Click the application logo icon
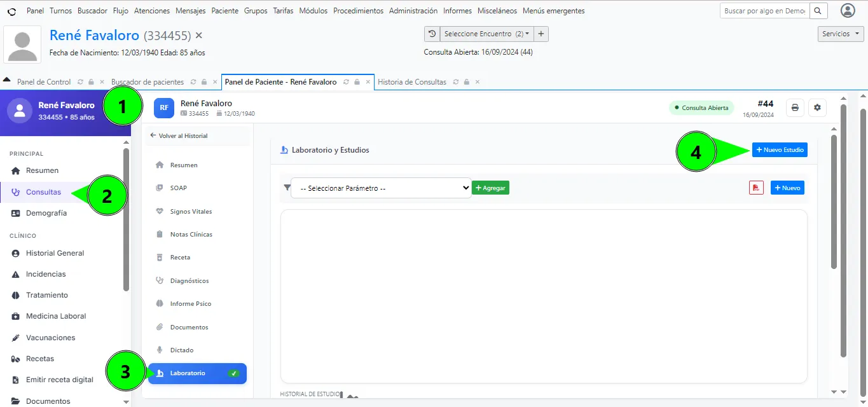868x407 pixels. (11, 11)
